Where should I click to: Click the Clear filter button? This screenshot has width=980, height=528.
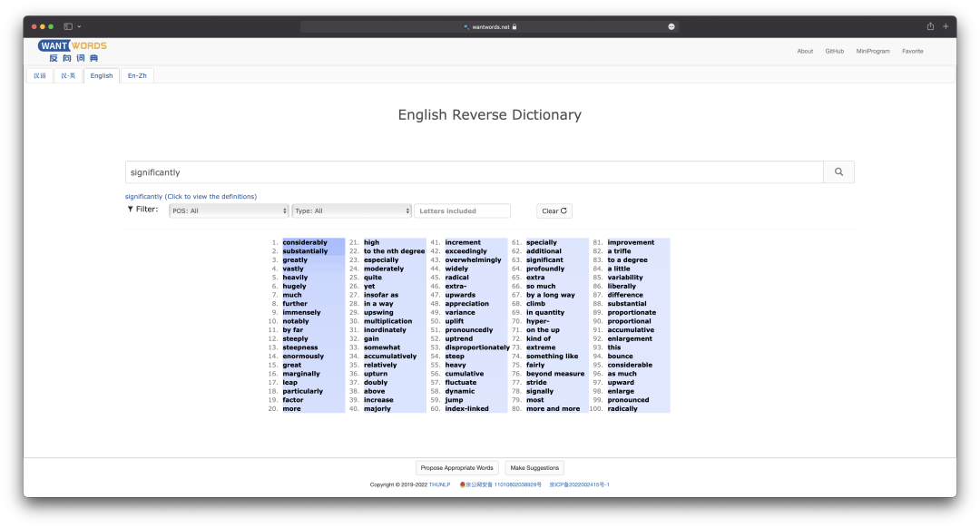554,211
